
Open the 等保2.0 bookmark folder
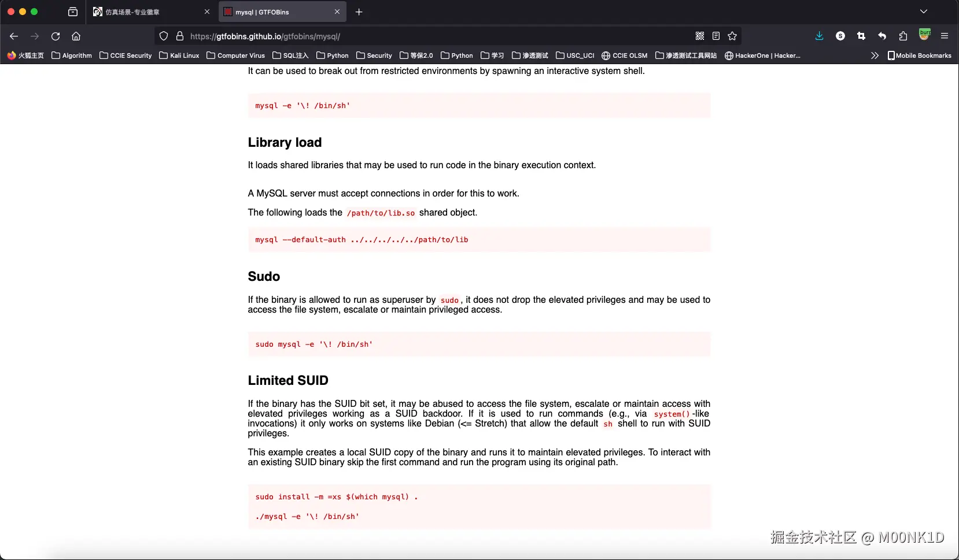416,55
